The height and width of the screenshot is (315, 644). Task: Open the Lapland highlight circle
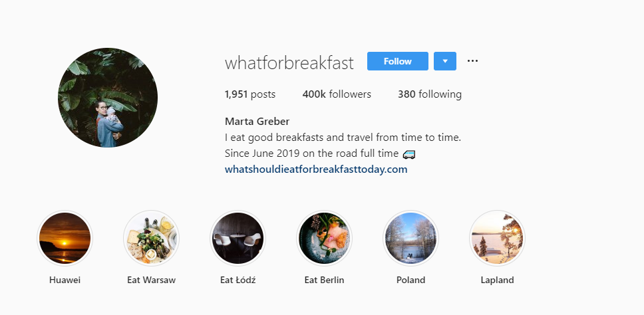tap(497, 238)
